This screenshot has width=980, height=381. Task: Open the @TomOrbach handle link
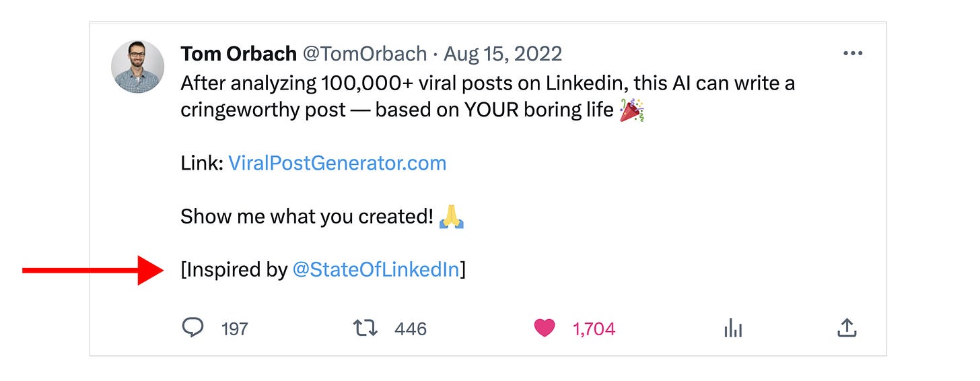pyautogui.click(x=363, y=54)
